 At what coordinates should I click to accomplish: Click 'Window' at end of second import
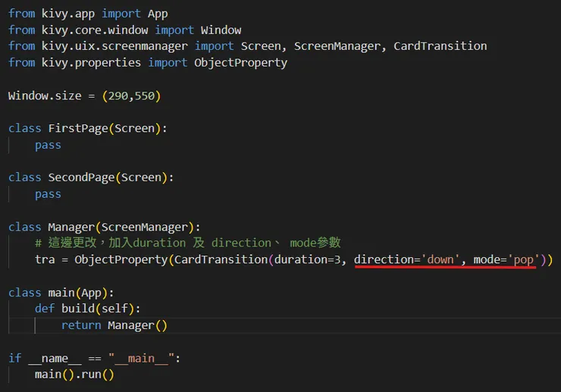[x=221, y=30]
